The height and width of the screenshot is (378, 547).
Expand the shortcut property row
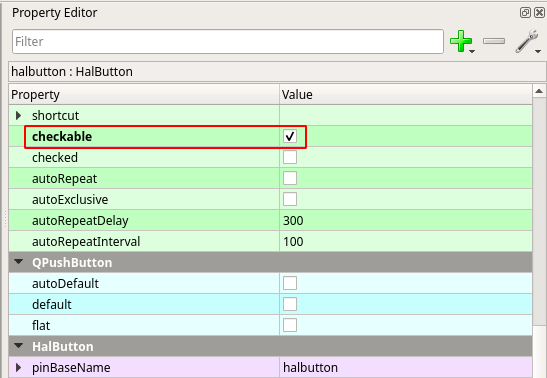tap(18, 115)
